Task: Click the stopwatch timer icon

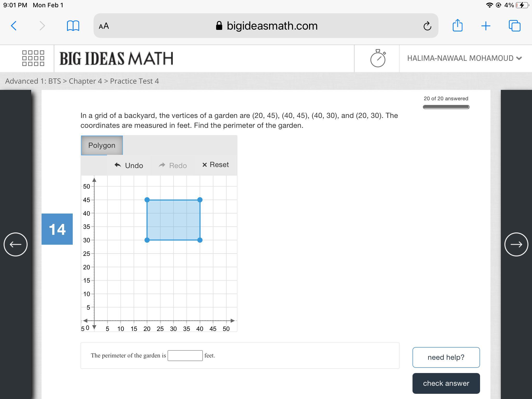Action: (x=378, y=58)
